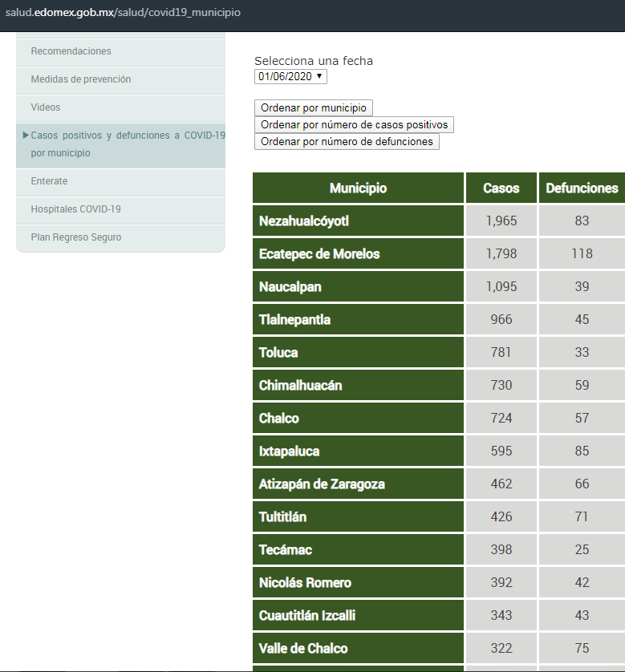This screenshot has height=672, width=625.
Task: Click the browser address bar URL
Action: tap(124, 13)
